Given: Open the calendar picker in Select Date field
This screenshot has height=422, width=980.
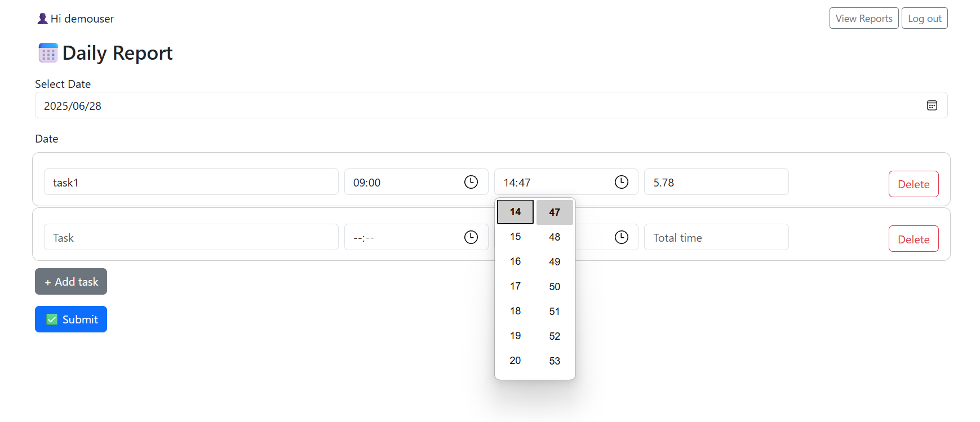Looking at the screenshot, I should point(932,105).
